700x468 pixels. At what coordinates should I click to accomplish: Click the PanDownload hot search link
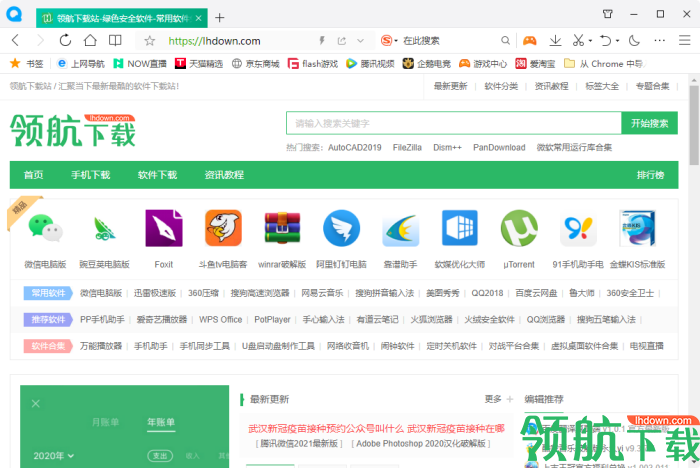499,147
